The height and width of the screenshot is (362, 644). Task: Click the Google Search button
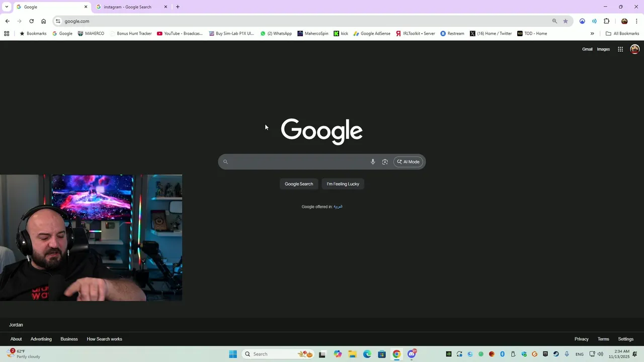(299, 184)
